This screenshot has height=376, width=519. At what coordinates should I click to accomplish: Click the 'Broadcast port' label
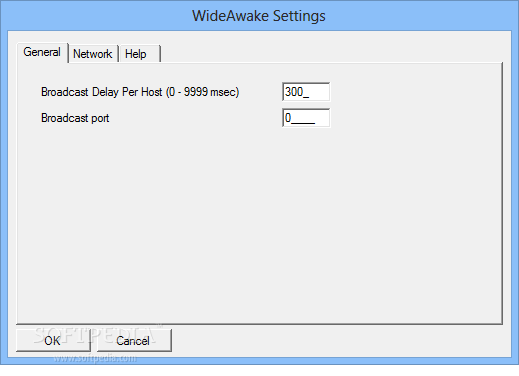click(75, 118)
